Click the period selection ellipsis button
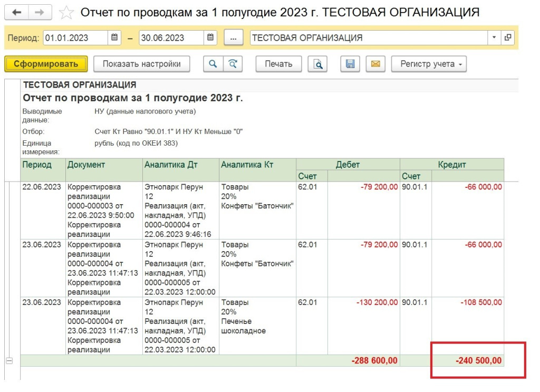The image size is (540, 392). pyautogui.click(x=234, y=37)
